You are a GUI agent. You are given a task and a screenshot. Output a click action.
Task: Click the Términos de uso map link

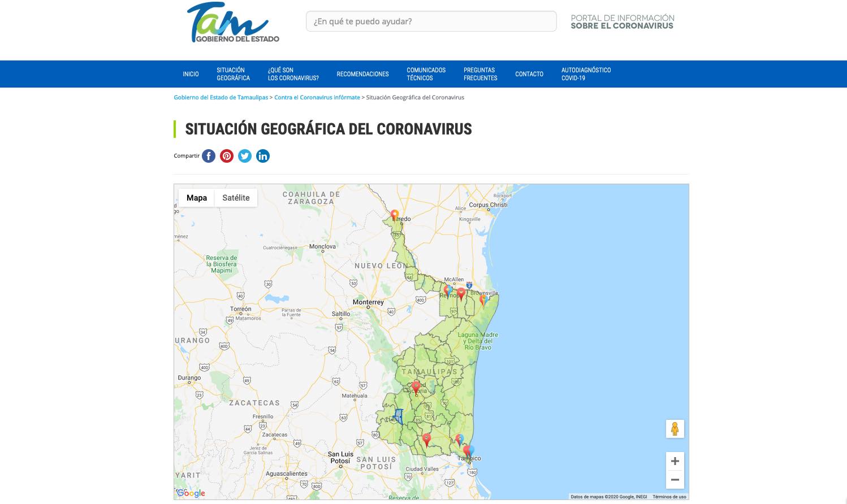pos(669,497)
